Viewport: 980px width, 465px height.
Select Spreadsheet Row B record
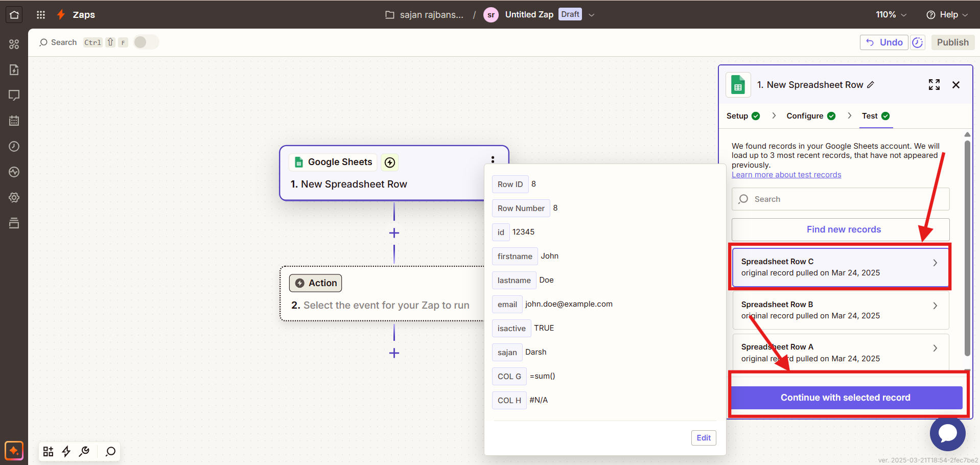click(x=841, y=310)
